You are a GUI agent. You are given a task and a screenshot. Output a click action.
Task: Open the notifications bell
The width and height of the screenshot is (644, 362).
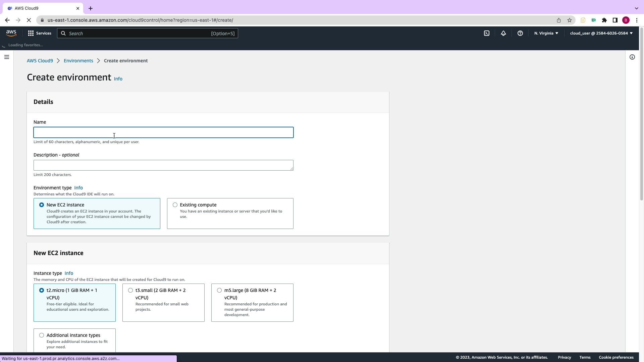[x=503, y=33]
